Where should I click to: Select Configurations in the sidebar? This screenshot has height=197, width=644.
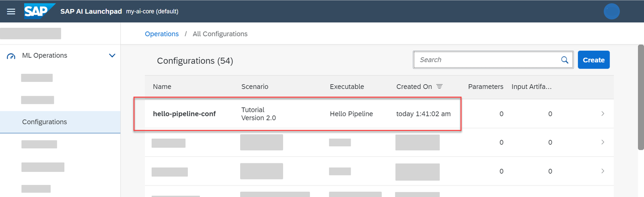tap(60, 122)
